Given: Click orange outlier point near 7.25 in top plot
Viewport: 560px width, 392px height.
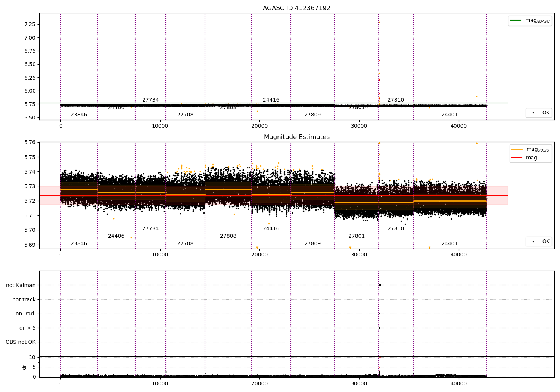Looking at the screenshot, I should pyautogui.click(x=379, y=22).
